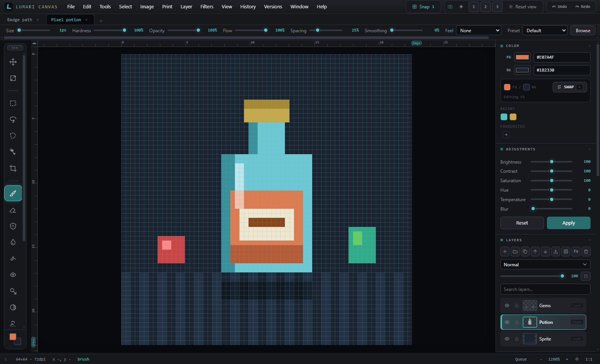Select the Transform/resize tool
Screen dimensions: 600x364
tap(13, 78)
